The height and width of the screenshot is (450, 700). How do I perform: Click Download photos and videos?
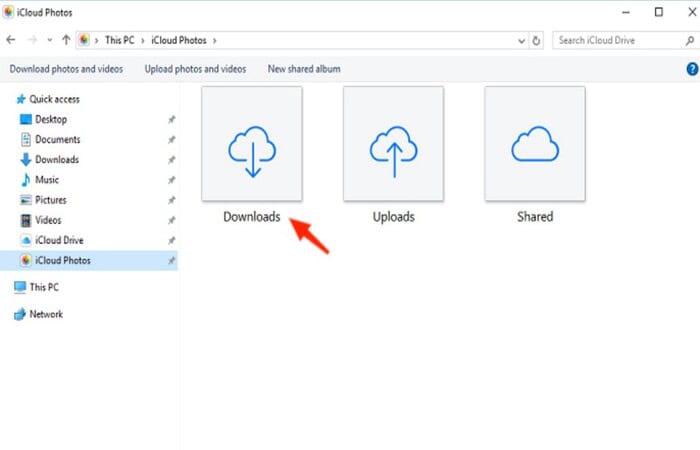[x=67, y=69]
